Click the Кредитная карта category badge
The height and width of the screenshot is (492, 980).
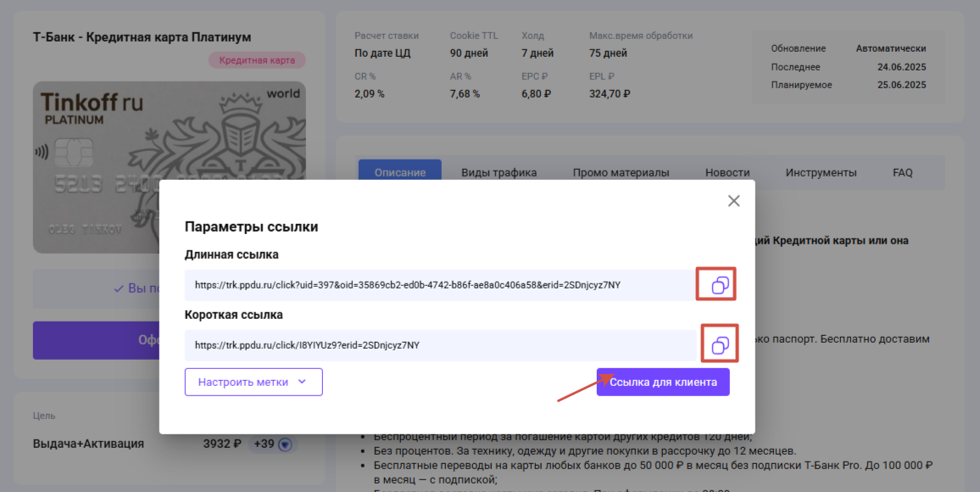[x=257, y=60]
